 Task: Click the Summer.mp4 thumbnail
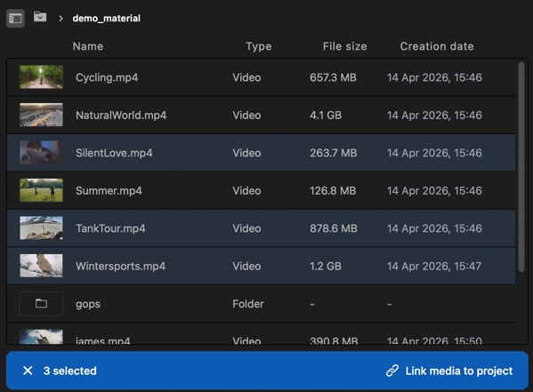click(41, 190)
